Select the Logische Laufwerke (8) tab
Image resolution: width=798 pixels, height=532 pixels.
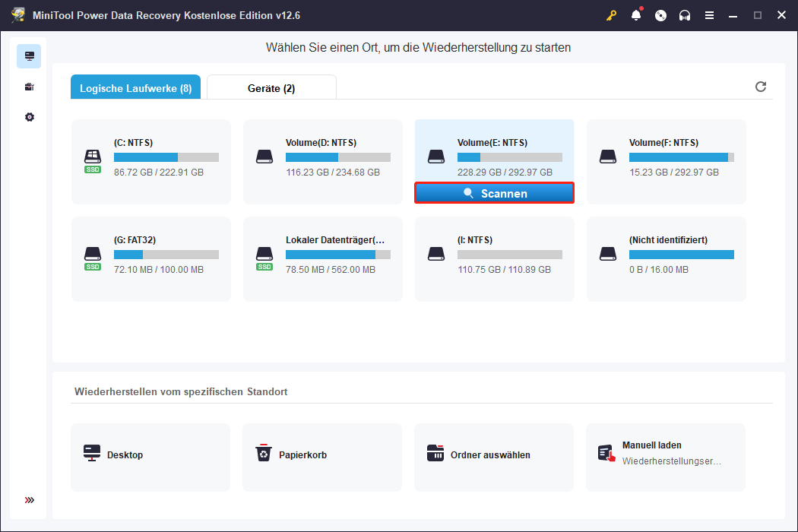(135, 87)
